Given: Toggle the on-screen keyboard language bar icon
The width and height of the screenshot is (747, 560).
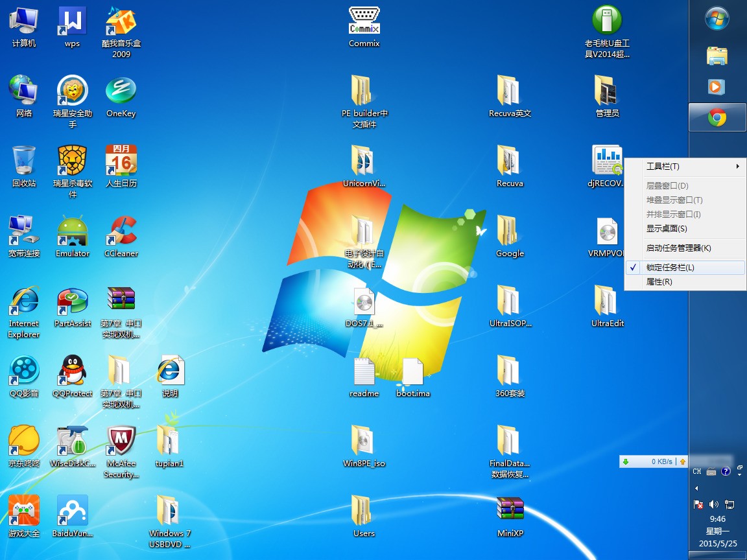Looking at the screenshot, I should tap(711, 471).
